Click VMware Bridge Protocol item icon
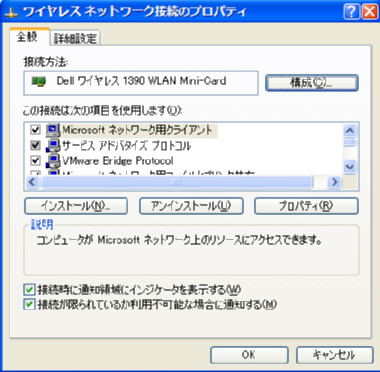380x372 pixels. pos(53,161)
